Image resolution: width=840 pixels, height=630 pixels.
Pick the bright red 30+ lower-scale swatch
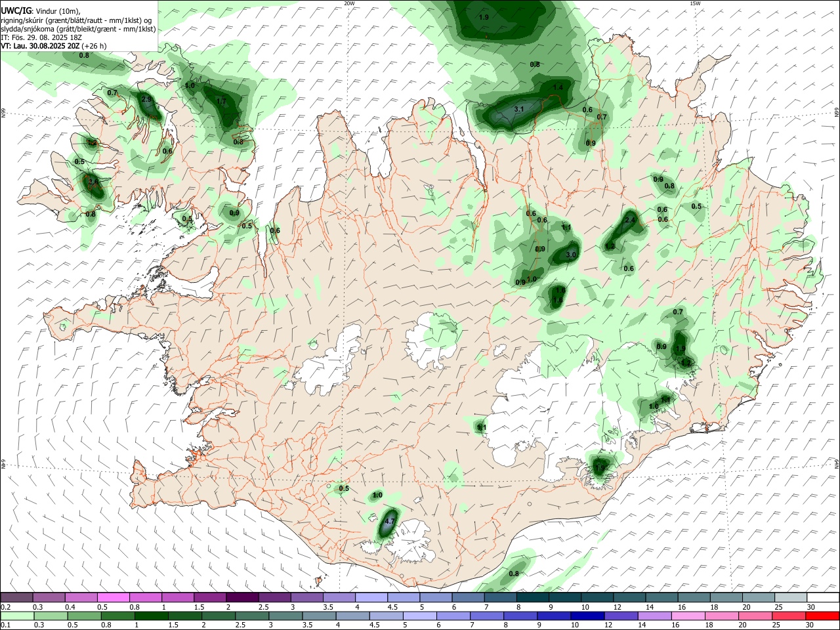pyautogui.click(x=822, y=616)
